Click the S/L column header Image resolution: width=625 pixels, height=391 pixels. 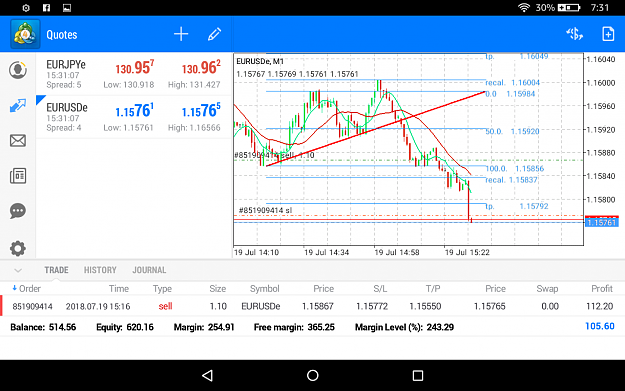point(380,289)
